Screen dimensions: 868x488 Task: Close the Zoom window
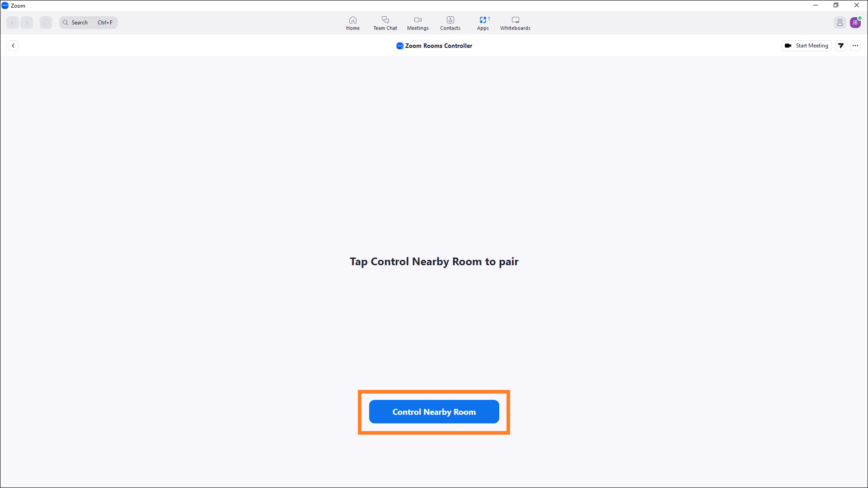857,5
